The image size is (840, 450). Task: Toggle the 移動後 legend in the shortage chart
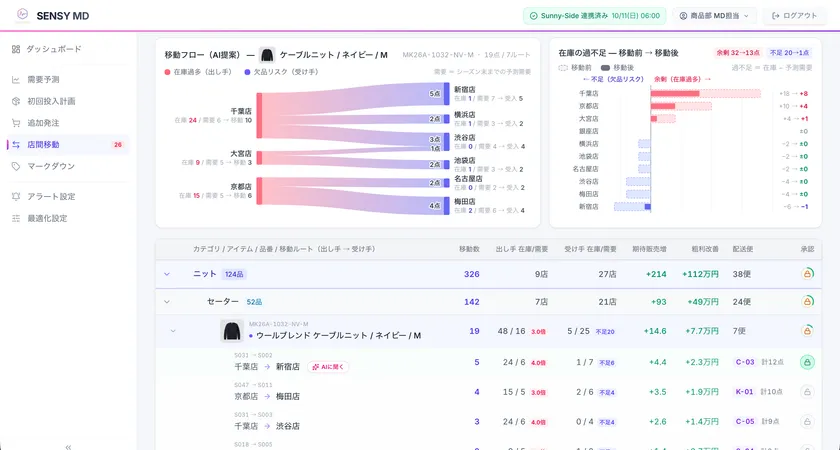[x=617, y=68]
